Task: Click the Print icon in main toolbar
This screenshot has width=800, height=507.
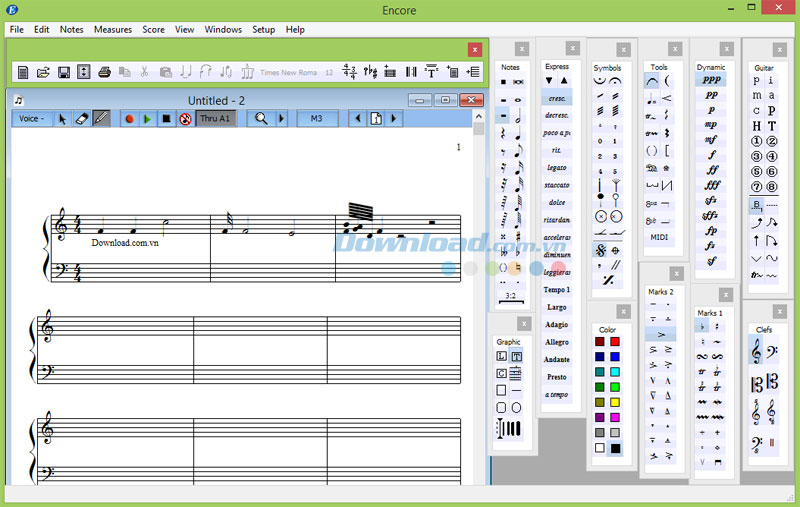Action: [104, 72]
